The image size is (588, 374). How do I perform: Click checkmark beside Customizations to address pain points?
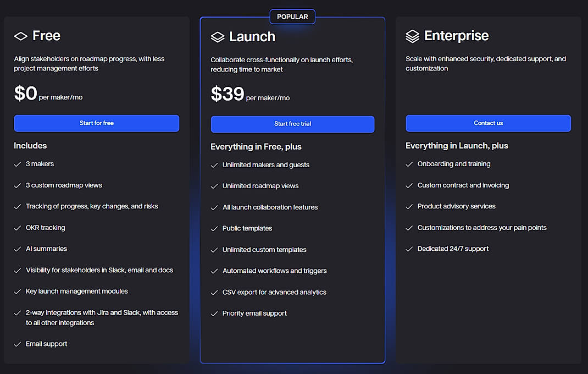pyautogui.click(x=409, y=228)
